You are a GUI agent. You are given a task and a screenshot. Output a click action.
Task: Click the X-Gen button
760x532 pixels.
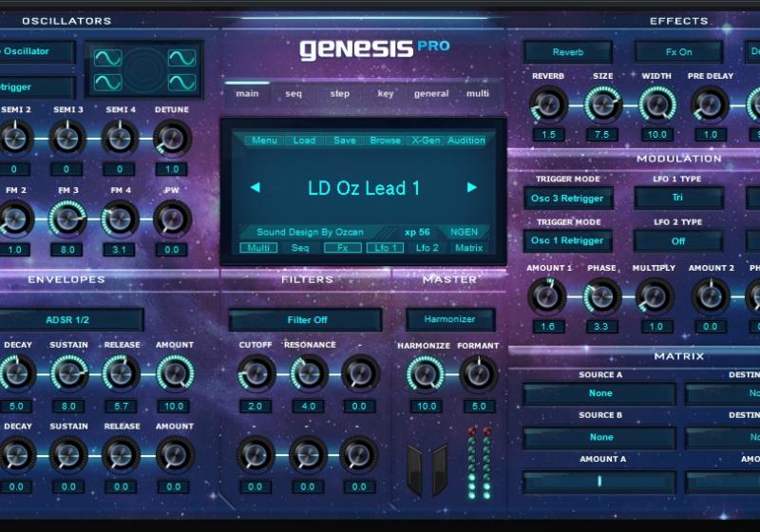(x=426, y=140)
